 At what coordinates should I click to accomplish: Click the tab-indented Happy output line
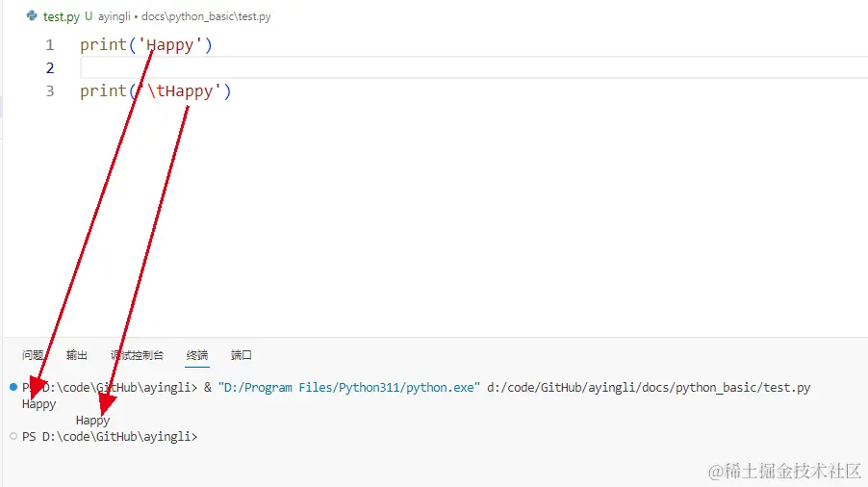92,420
